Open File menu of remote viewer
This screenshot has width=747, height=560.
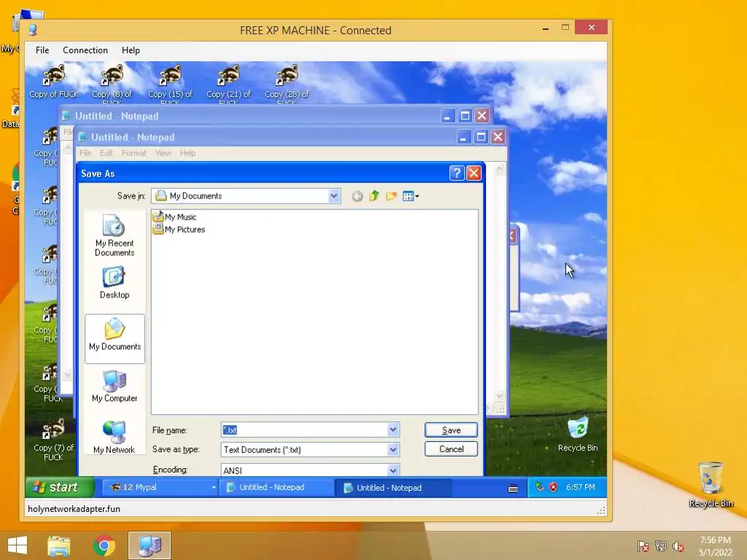tap(42, 50)
